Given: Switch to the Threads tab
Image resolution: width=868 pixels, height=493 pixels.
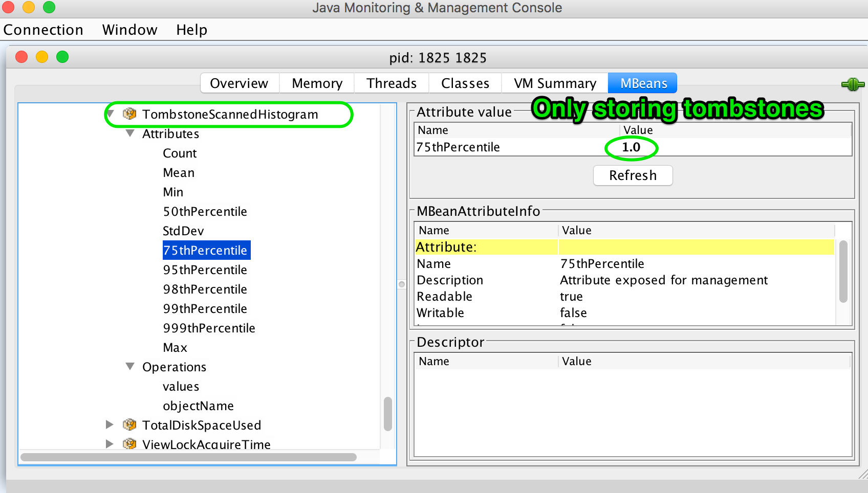Looking at the screenshot, I should click(392, 83).
